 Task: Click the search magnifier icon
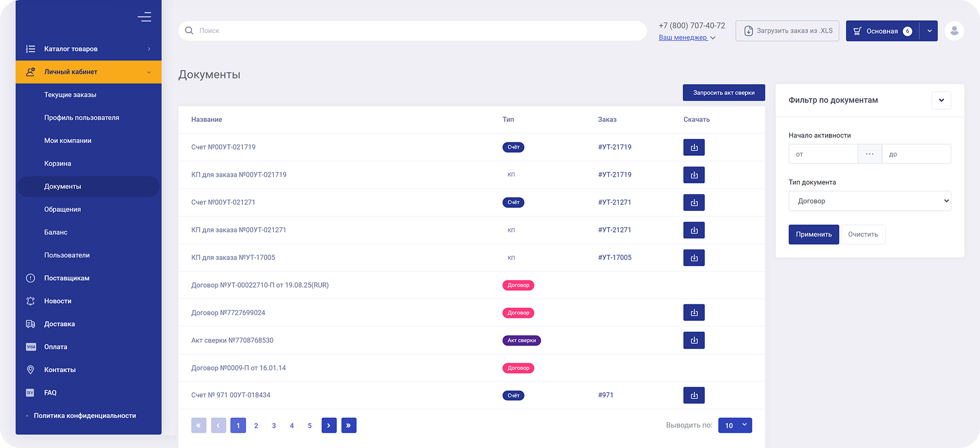click(189, 31)
